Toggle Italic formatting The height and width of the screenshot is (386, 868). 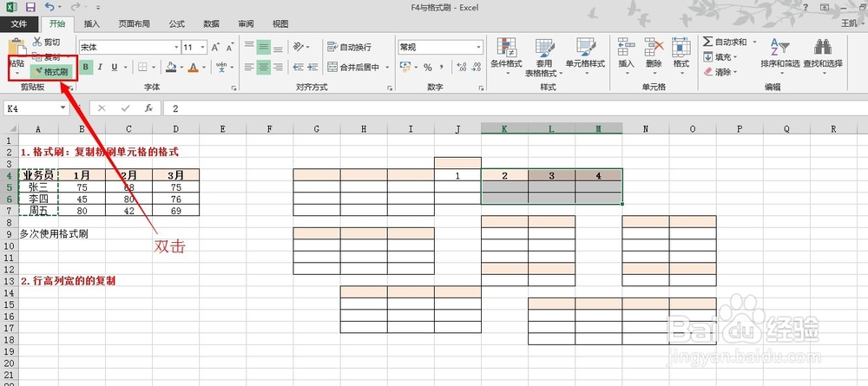click(100, 67)
